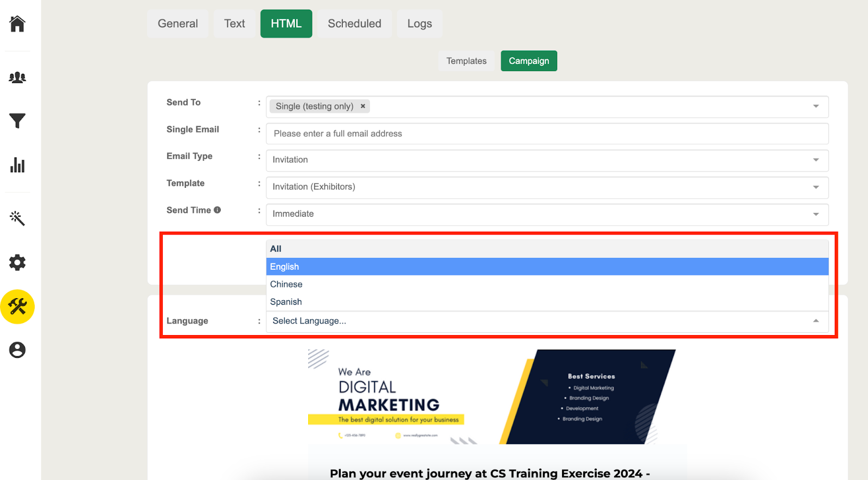Open the filter funnel icon in sidebar

click(x=17, y=121)
